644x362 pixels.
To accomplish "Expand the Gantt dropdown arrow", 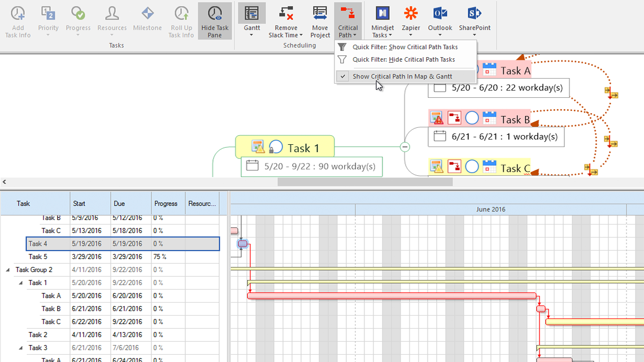I will (252, 35).
